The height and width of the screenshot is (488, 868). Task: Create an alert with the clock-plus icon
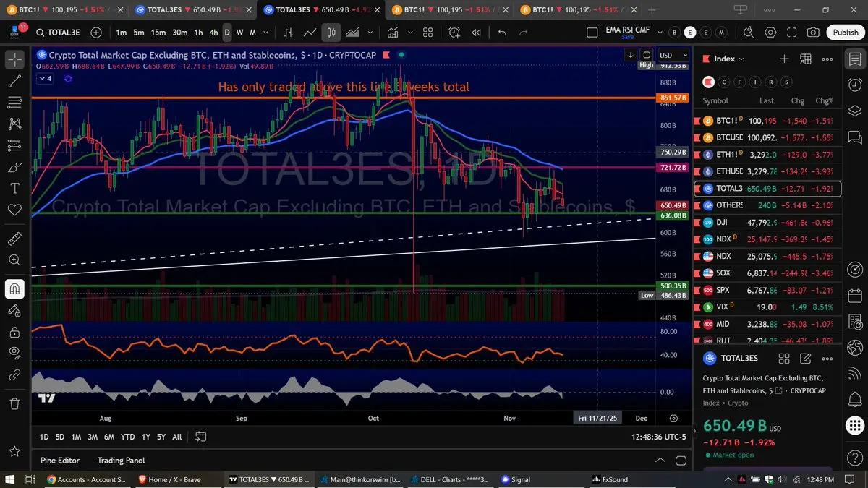(454, 33)
